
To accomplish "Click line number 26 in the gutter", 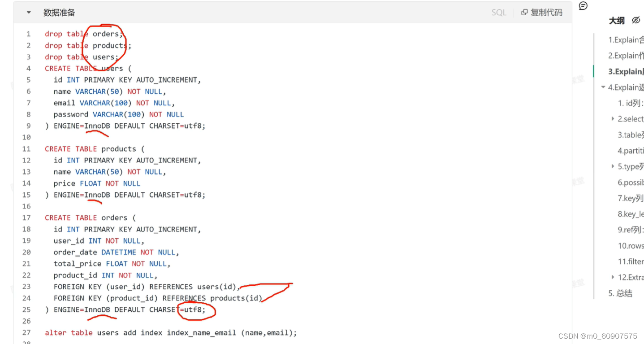I will click(26, 321).
